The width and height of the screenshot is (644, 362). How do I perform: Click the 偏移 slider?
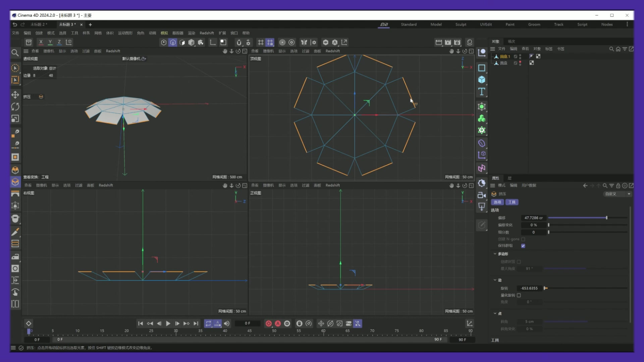588,218
